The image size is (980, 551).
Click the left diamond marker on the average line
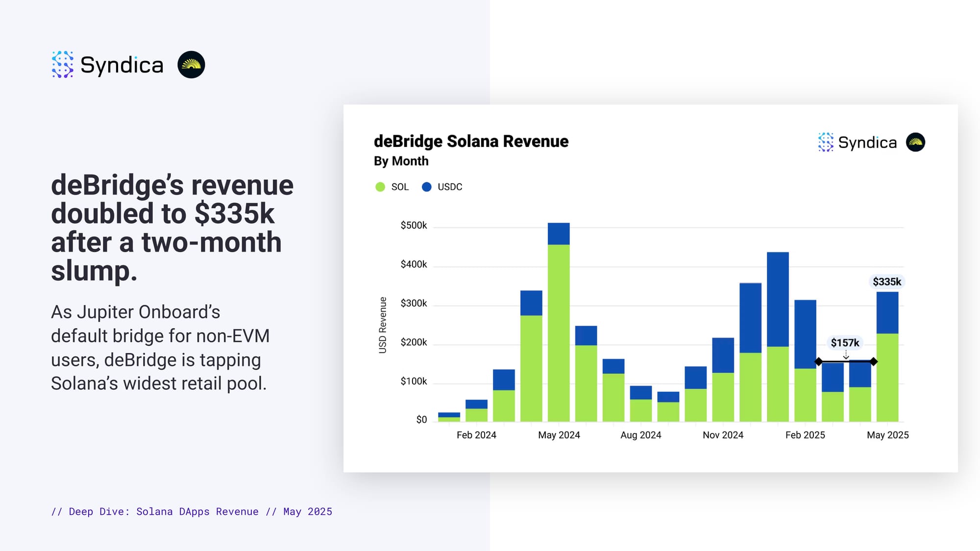818,361
